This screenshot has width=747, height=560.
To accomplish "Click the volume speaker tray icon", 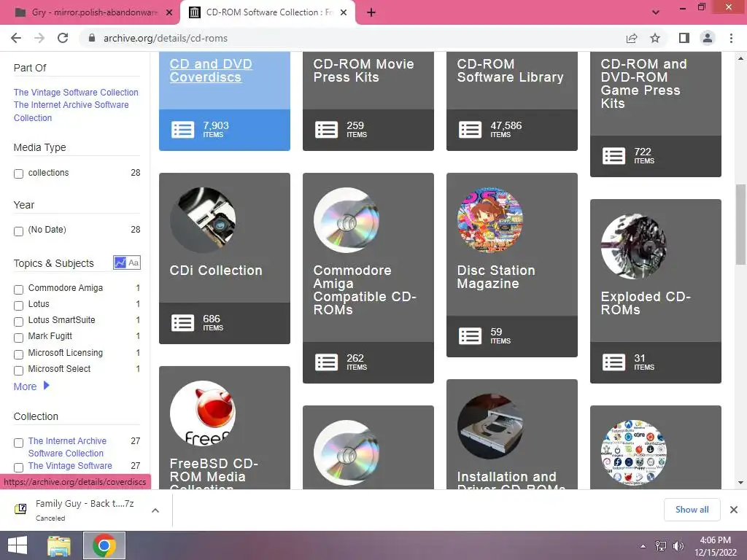I will [x=678, y=546].
